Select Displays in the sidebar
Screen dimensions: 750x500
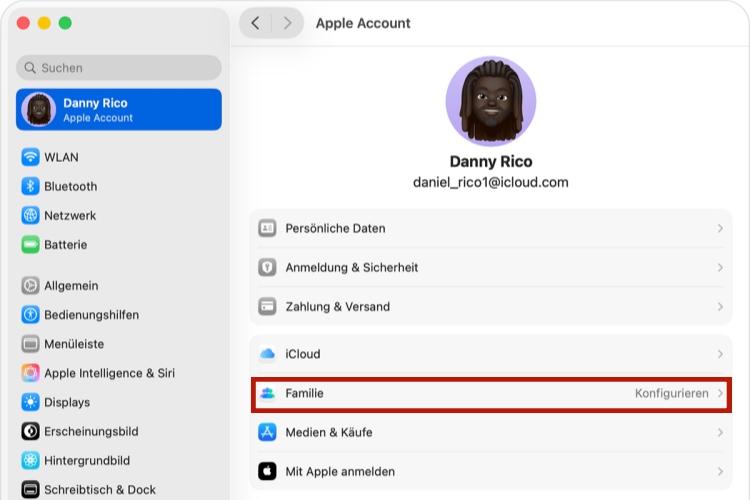click(x=119, y=402)
